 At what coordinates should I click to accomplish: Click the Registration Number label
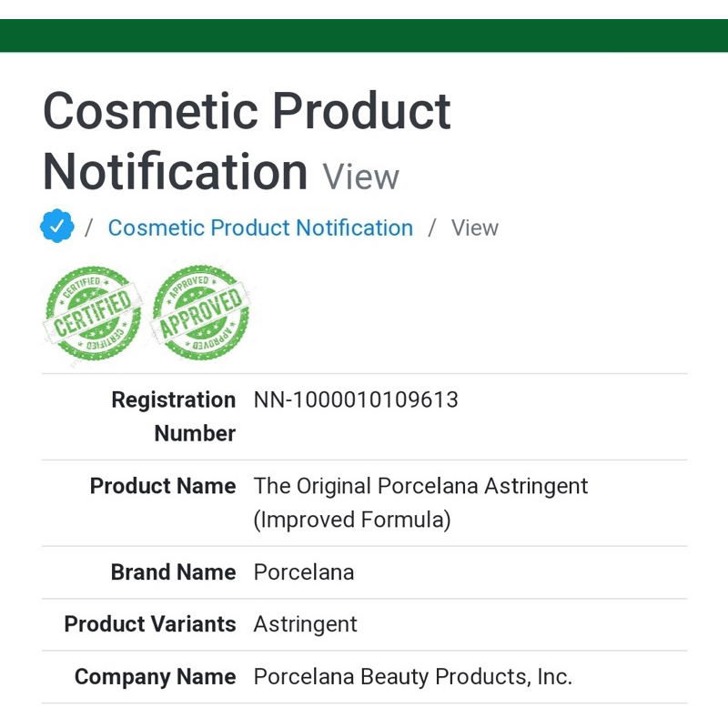click(x=174, y=417)
